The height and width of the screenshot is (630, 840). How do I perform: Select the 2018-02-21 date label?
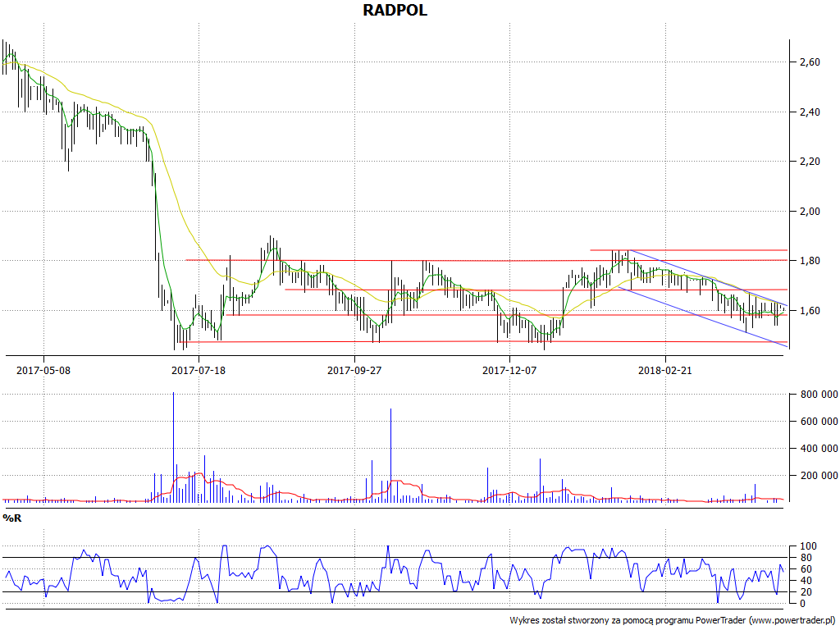pyautogui.click(x=664, y=370)
